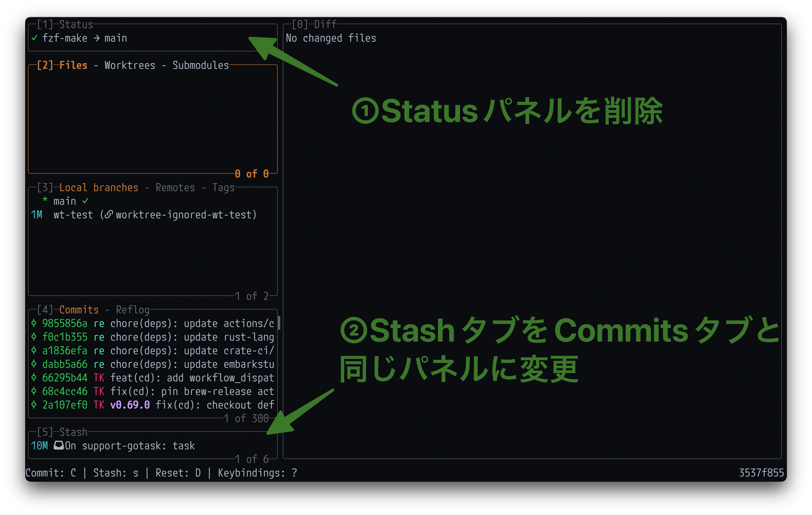The width and height of the screenshot is (812, 515).
Task: Click the stash box icon in Stash panel
Action: [x=59, y=445]
